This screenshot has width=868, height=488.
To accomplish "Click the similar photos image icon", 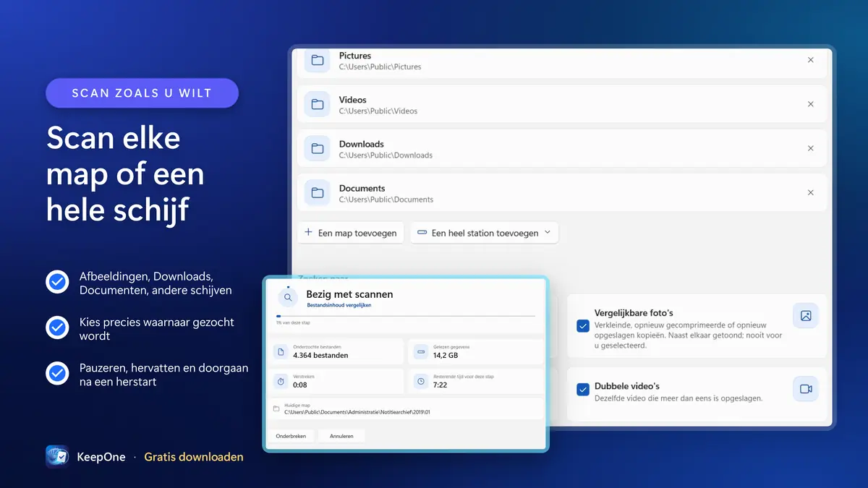I will tap(806, 316).
